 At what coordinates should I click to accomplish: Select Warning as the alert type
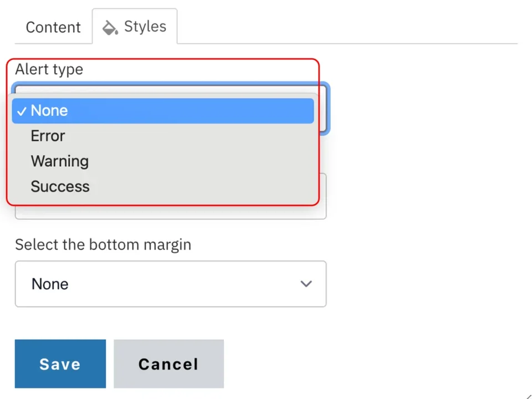tap(59, 161)
